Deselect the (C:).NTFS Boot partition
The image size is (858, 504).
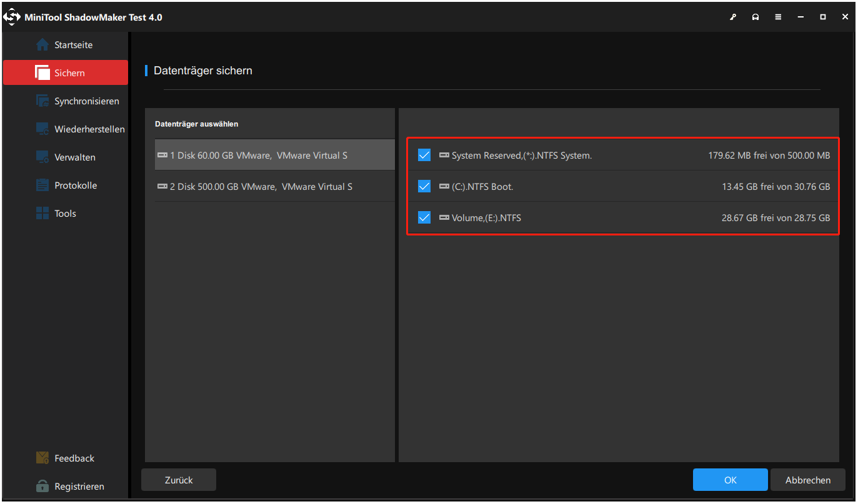pos(424,186)
